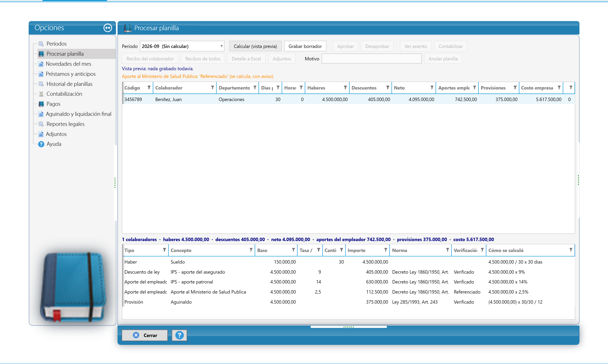Open Reportes legales
This screenshot has height=364, width=608.
click(x=65, y=124)
